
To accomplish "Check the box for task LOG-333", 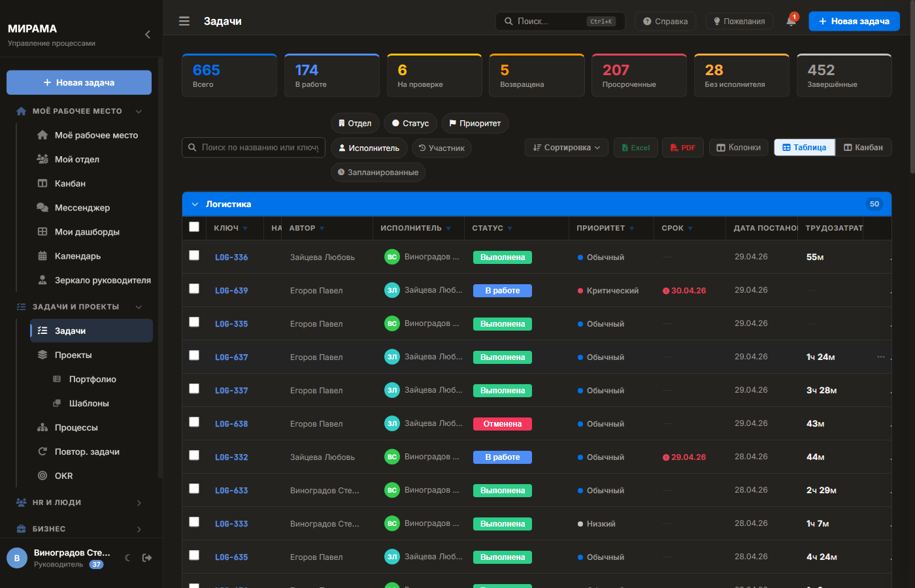I will pyautogui.click(x=194, y=522).
